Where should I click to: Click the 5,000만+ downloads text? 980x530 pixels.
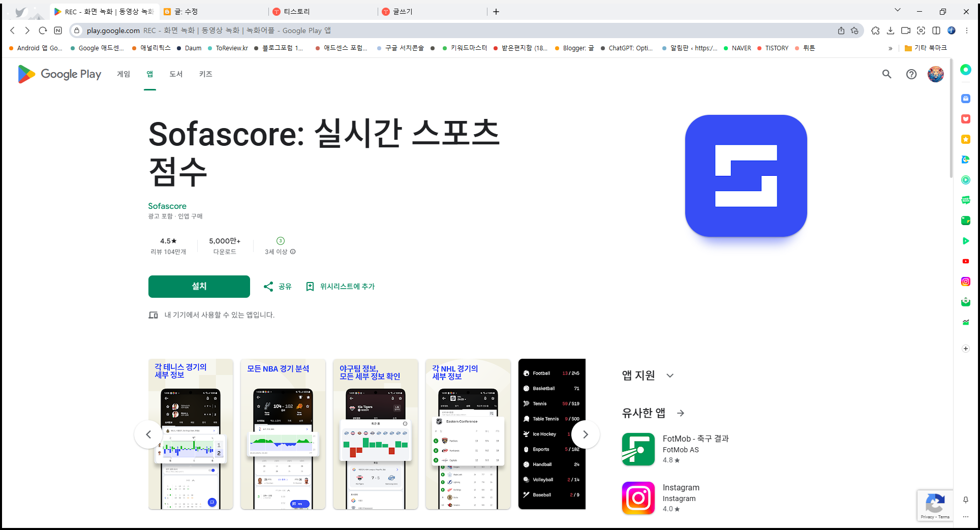pos(225,241)
